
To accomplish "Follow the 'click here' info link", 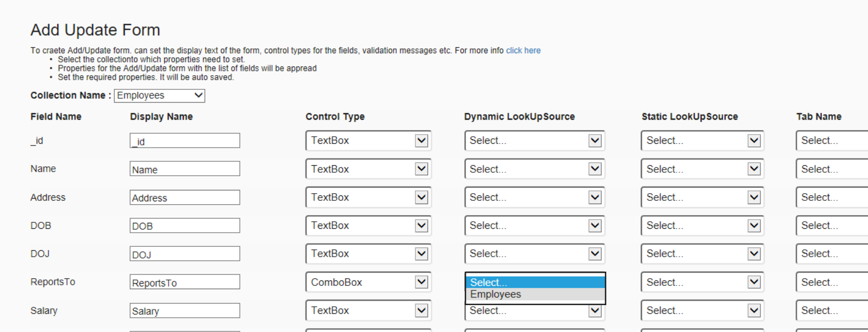I will pyautogui.click(x=523, y=50).
